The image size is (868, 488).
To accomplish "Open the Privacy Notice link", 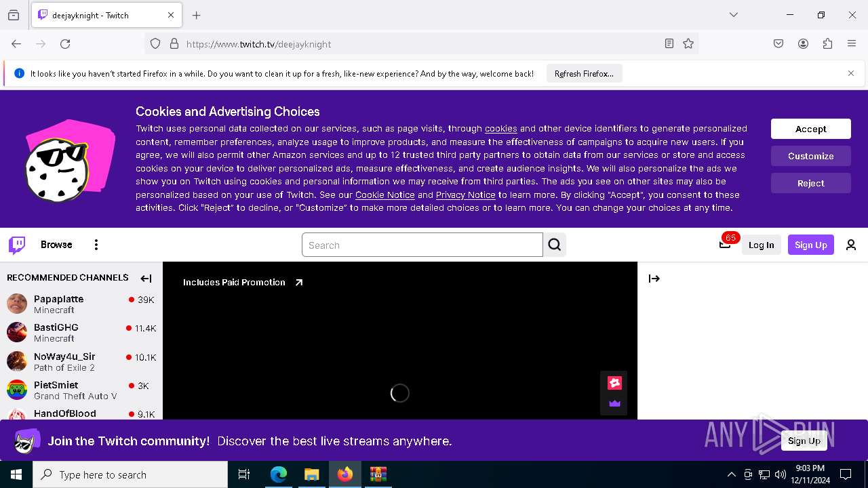I will [x=466, y=195].
